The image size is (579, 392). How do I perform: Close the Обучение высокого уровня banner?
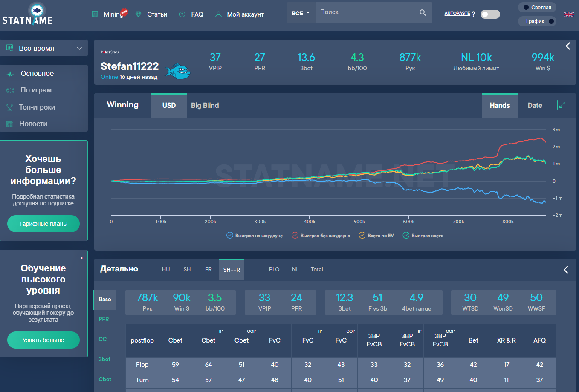tap(81, 258)
